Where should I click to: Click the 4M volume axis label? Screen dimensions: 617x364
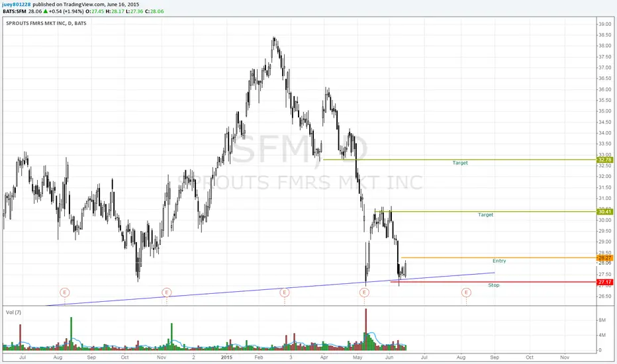[x=602, y=336]
